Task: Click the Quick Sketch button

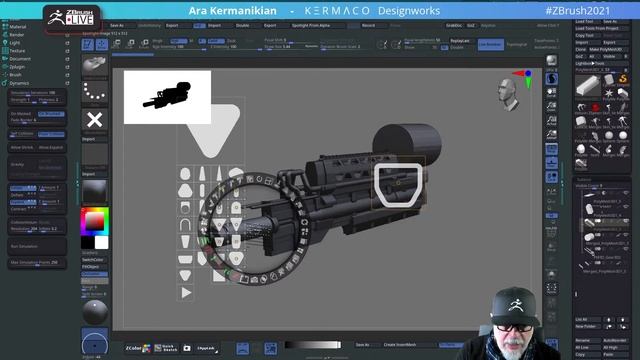Action: pyautogui.click(x=166, y=348)
